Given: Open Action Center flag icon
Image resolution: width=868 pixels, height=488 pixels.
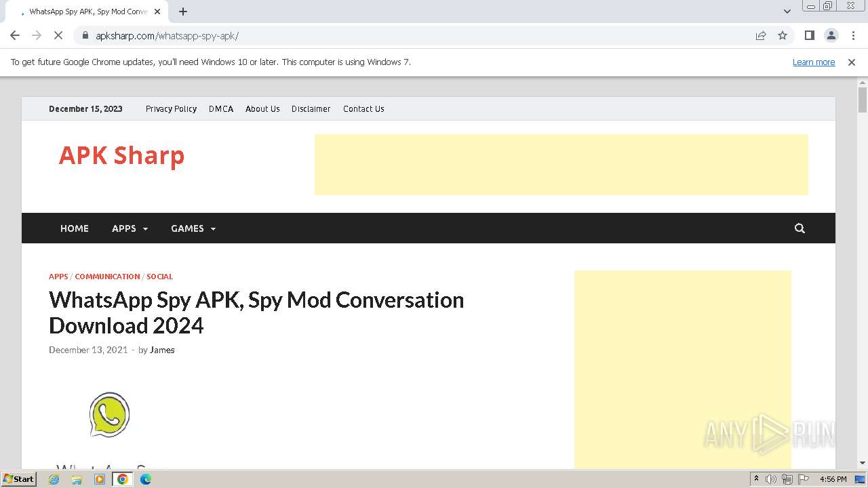Looking at the screenshot, I should point(804,479).
